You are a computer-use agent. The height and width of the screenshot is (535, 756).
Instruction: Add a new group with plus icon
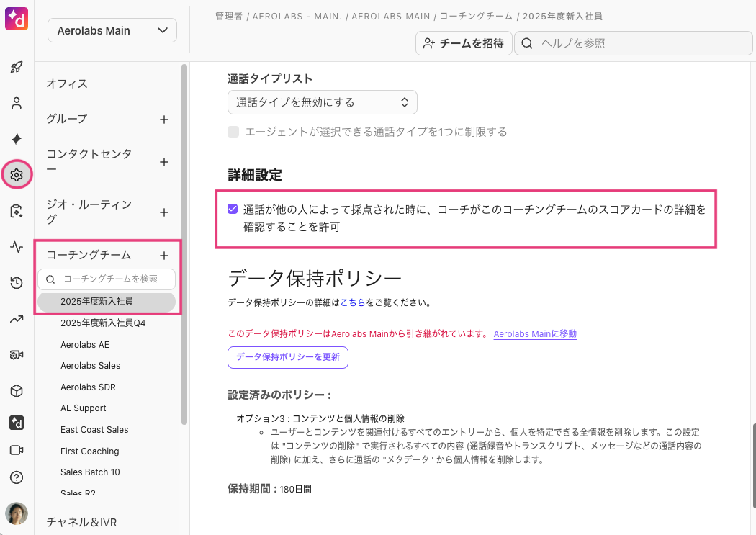click(164, 120)
